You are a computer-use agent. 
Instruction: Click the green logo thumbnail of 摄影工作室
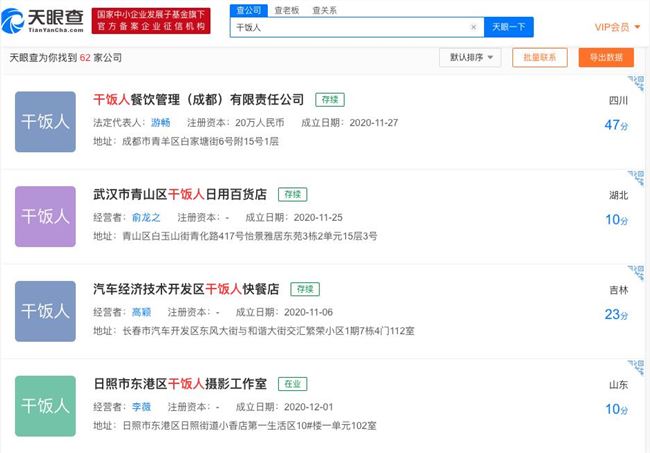pos(45,406)
